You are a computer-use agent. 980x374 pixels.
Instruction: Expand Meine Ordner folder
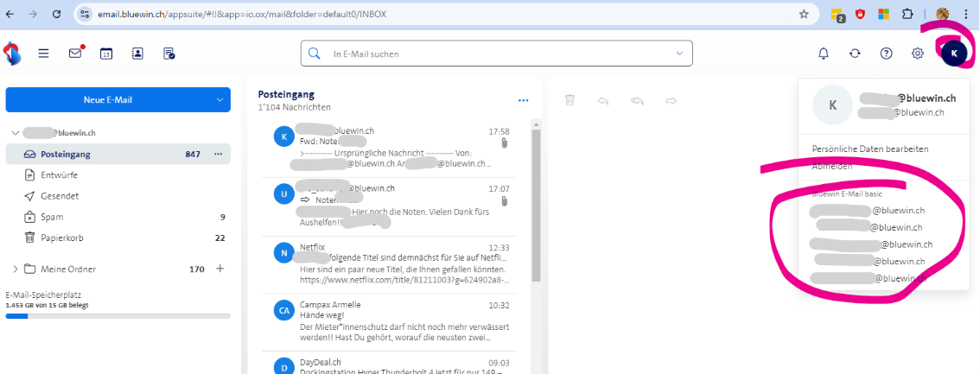[x=15, y=269]
